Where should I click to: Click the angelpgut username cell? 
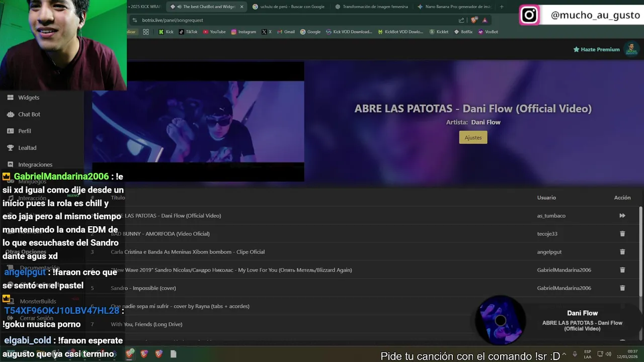click(x=549, y=252)
